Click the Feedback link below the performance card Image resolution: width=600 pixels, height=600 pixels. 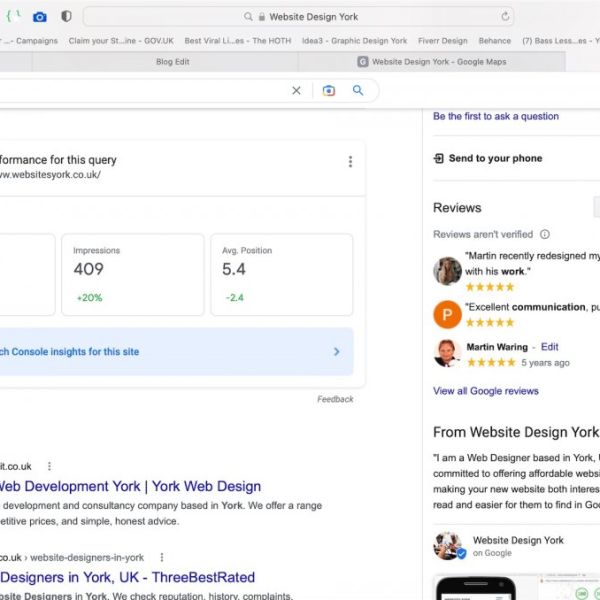[335, 399]
